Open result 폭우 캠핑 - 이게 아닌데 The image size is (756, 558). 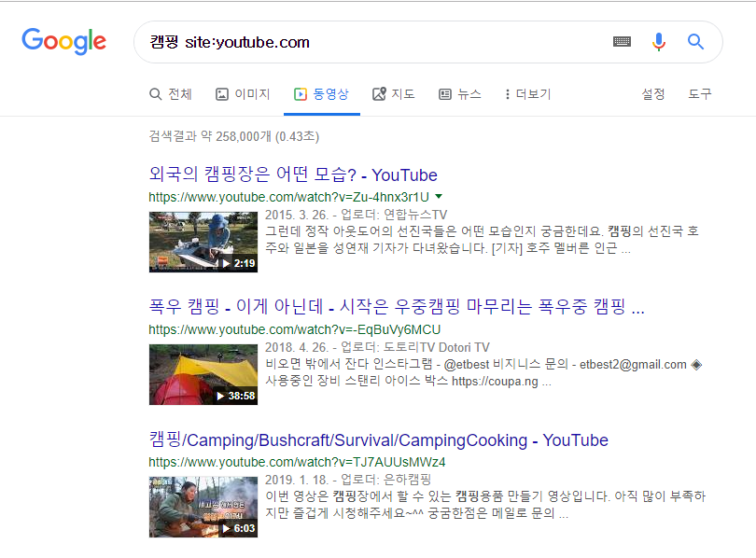pos(397,306)
